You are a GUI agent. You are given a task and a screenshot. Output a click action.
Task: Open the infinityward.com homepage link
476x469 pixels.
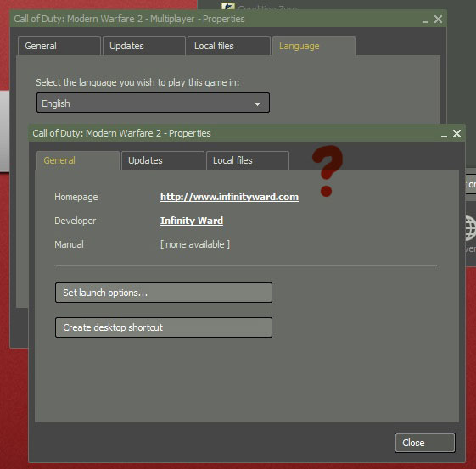click(x=229, y=197)
